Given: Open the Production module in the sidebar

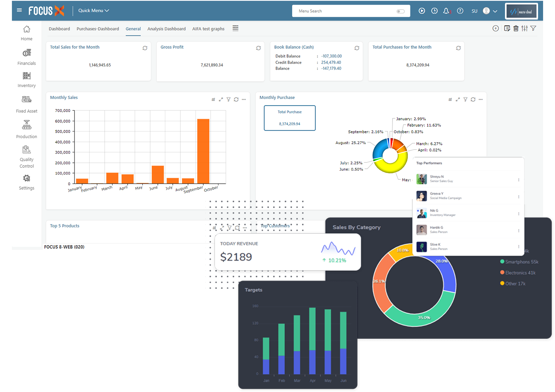Looking at the screenshot, I should (27, 129).
